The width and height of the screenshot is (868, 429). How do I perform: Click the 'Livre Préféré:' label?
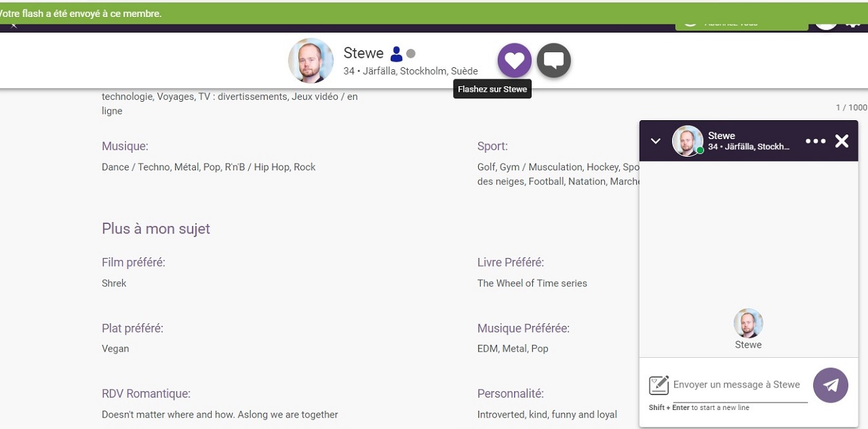[x=511, y=262]
